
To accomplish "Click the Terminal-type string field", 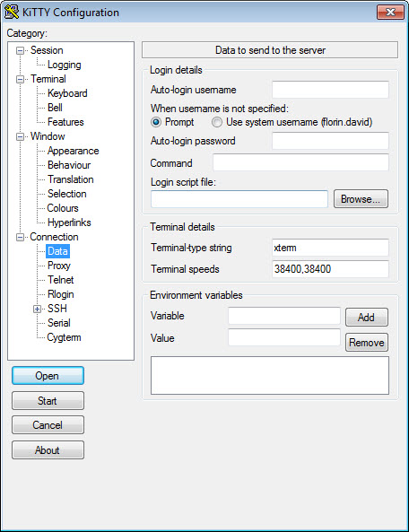I will coord(330,248).
